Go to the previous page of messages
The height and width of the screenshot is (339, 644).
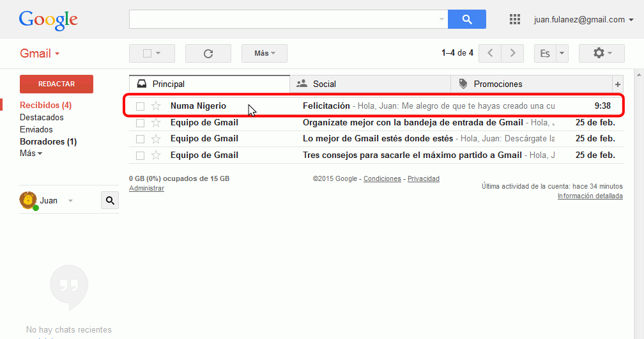coord(490,54)
